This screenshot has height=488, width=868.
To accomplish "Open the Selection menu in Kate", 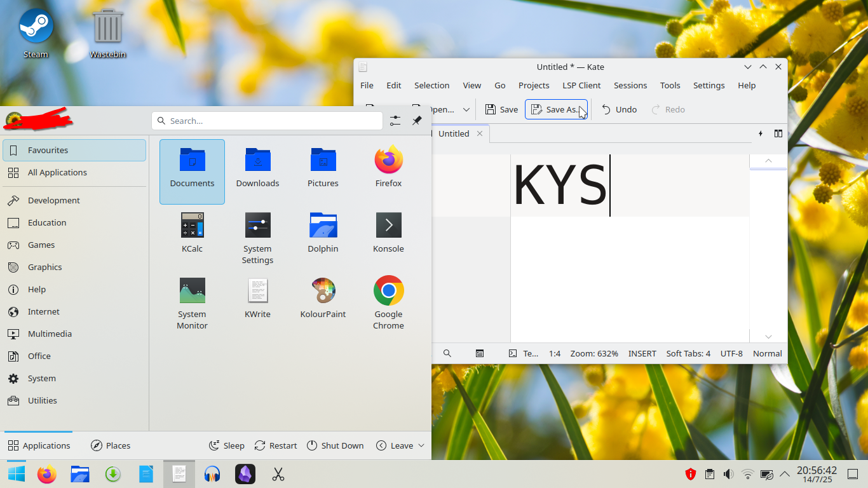I will click(x=431, y=85).
